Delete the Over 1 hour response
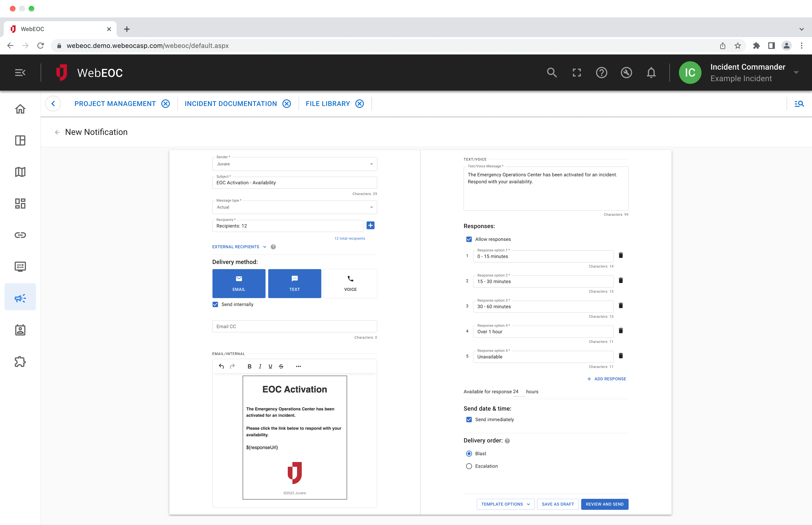The image size is (812, 525). pos(621,331)
